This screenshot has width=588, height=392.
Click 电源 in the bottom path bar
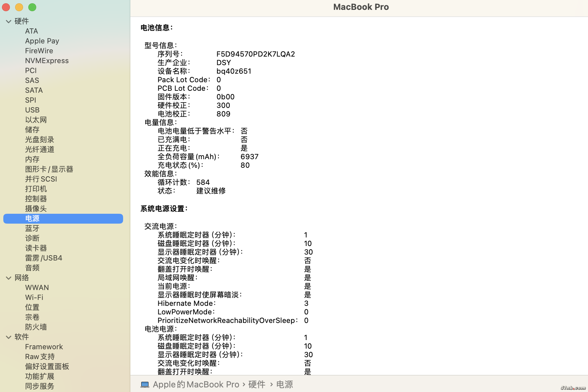click(284, 384)
